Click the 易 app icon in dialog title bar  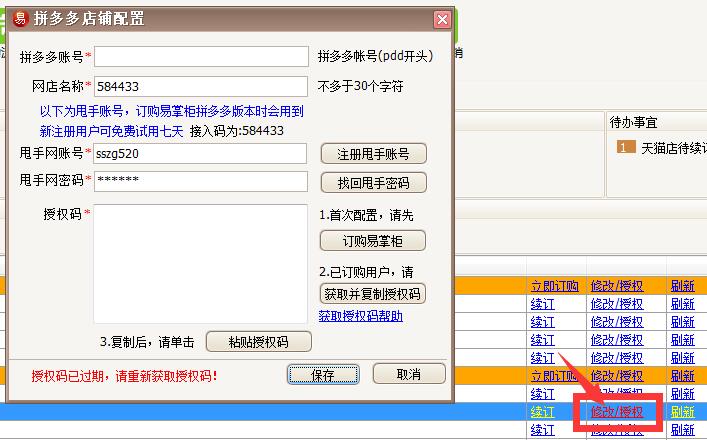[20, 18]
